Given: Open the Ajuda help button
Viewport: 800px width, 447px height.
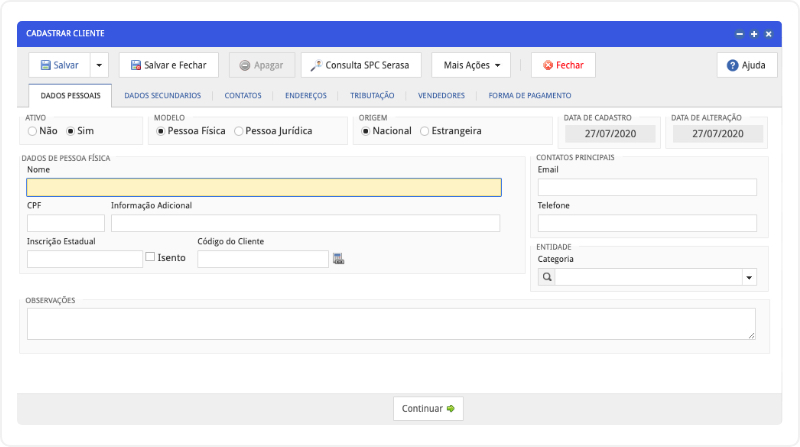Looking at the screenshot, I should tap(747, 65).
